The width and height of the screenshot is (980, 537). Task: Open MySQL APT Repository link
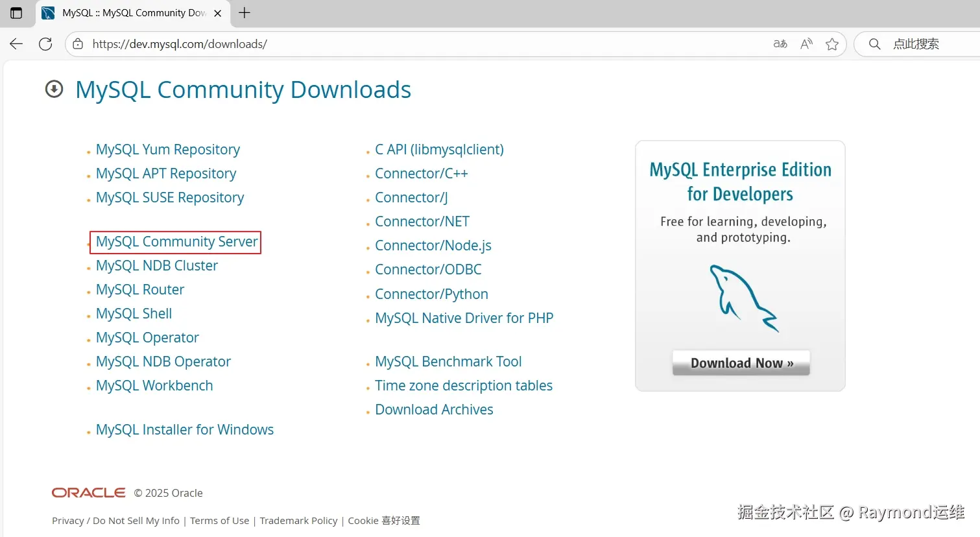(x=166, y=173)
